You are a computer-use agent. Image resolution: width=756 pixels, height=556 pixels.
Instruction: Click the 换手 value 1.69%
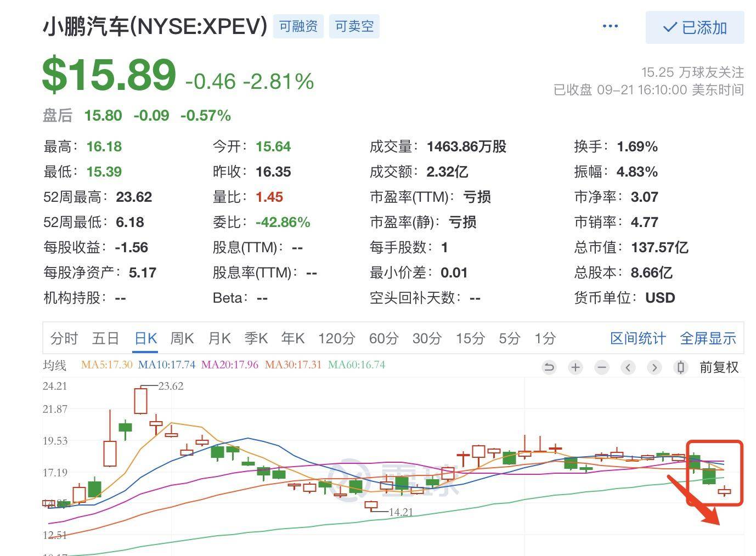637,146
